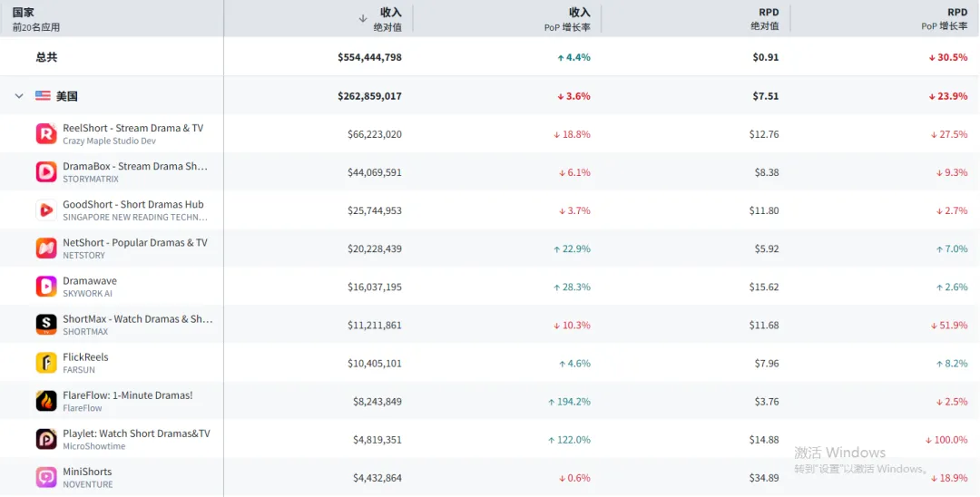Click the NetShort app icon
The width and height of the screenshot is (980, 497).
pyautogui.click(x=46, y=248)
